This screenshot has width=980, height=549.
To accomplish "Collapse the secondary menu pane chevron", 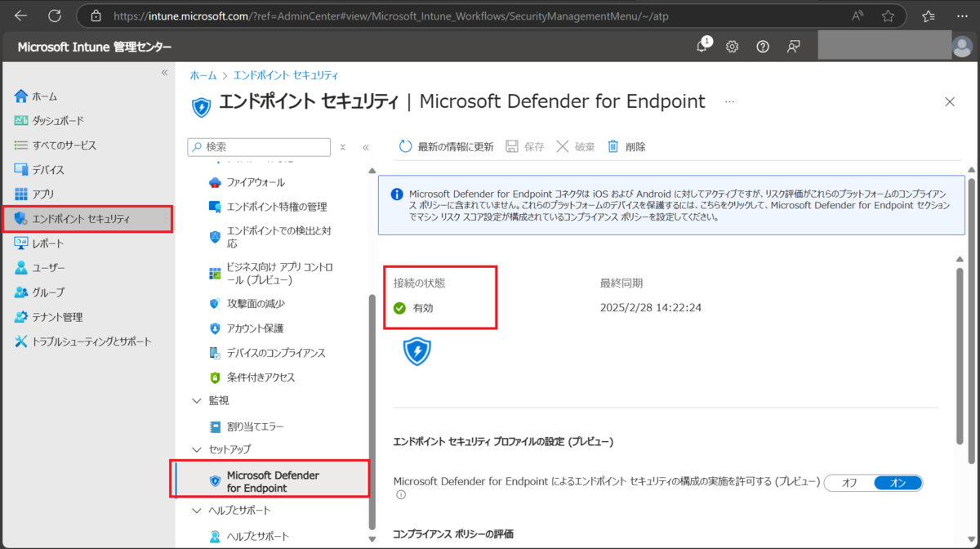I will [366, 147].
